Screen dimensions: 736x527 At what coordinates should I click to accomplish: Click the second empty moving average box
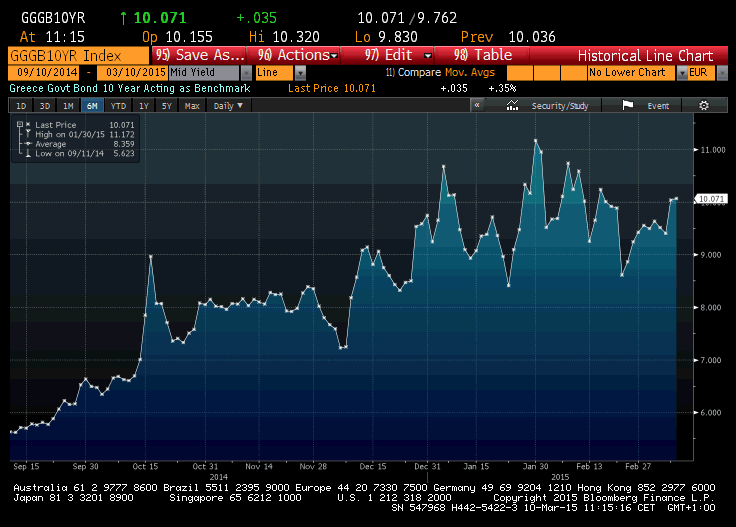coord(547,73)
